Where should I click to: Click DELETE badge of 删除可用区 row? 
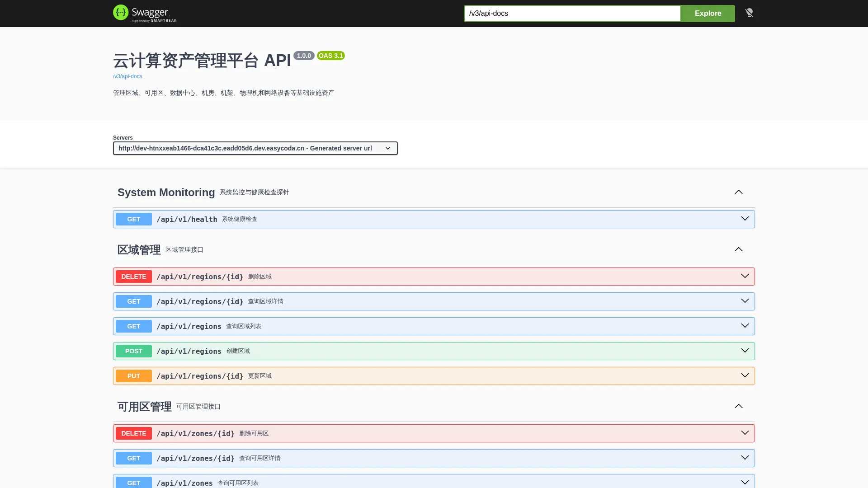pos(134,433)
